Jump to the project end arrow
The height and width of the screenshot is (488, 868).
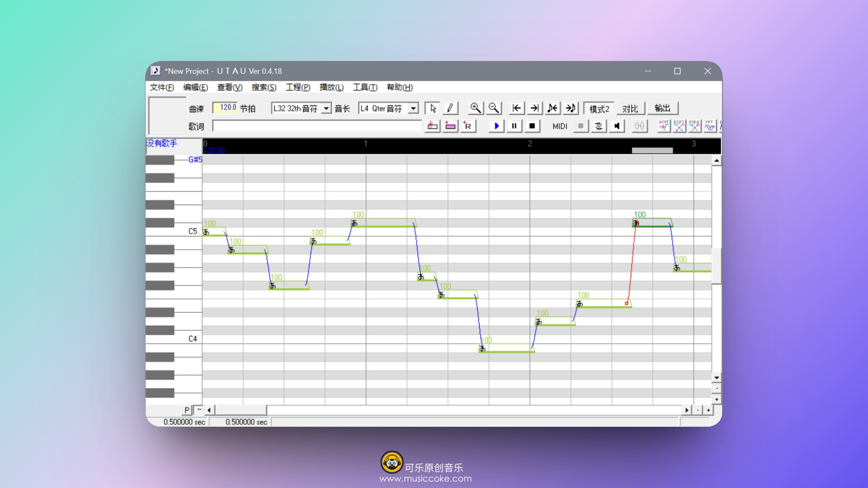coord(534,108)
